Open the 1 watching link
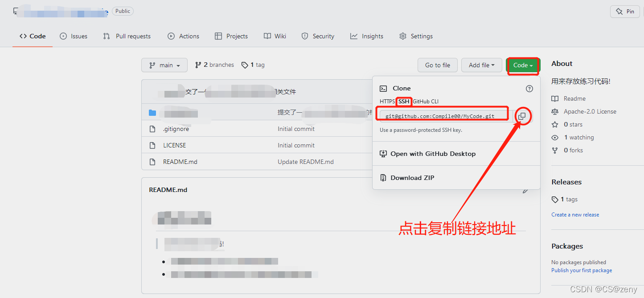 click(x=579, y=137)
